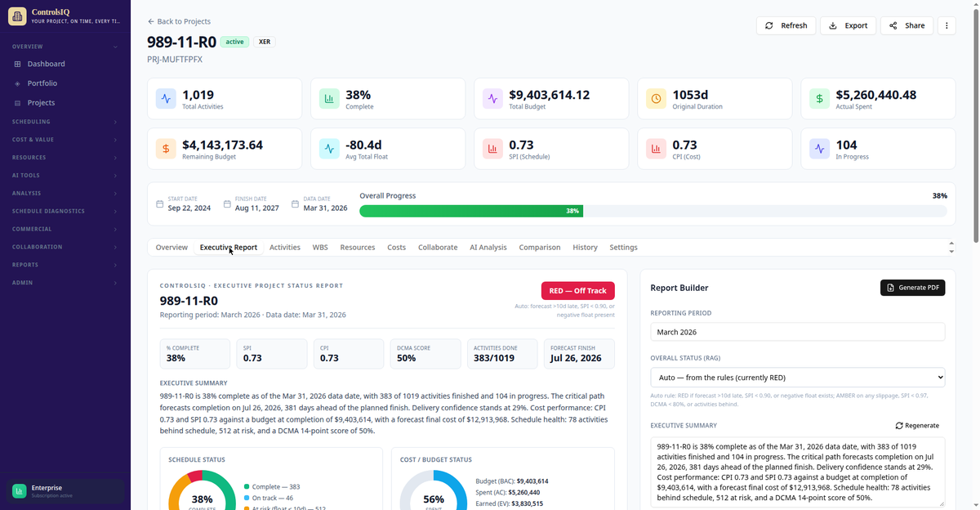980x510 pixels.
Task: Click the Executive Summary text area
Action: click(x=797, y=472)
